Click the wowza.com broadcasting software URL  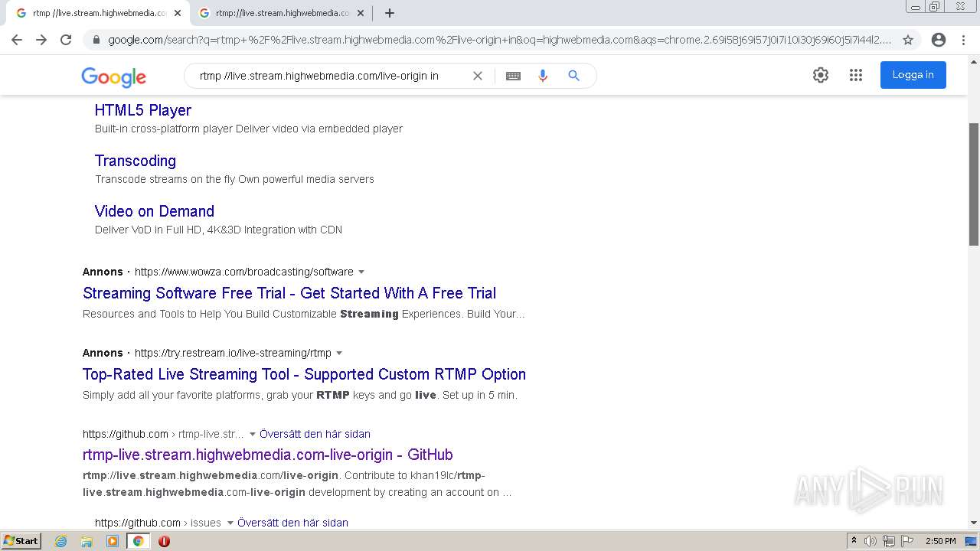point(244,272)
